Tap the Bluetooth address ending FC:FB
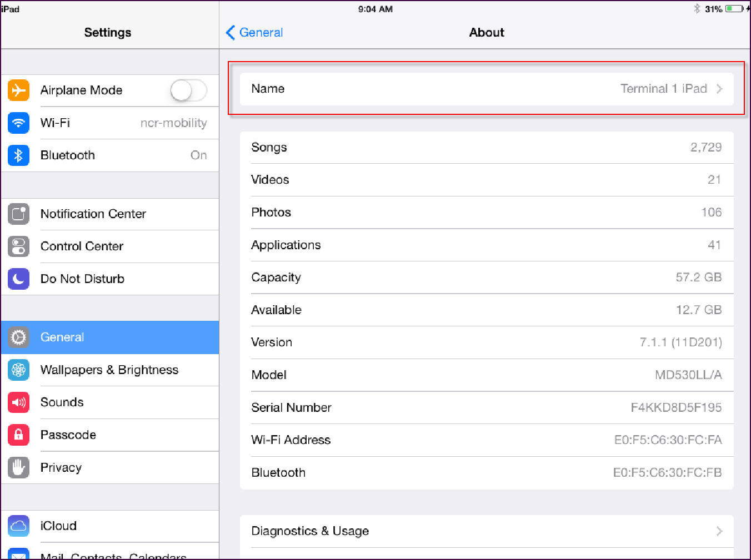751x560 pixels. point(667,473)
